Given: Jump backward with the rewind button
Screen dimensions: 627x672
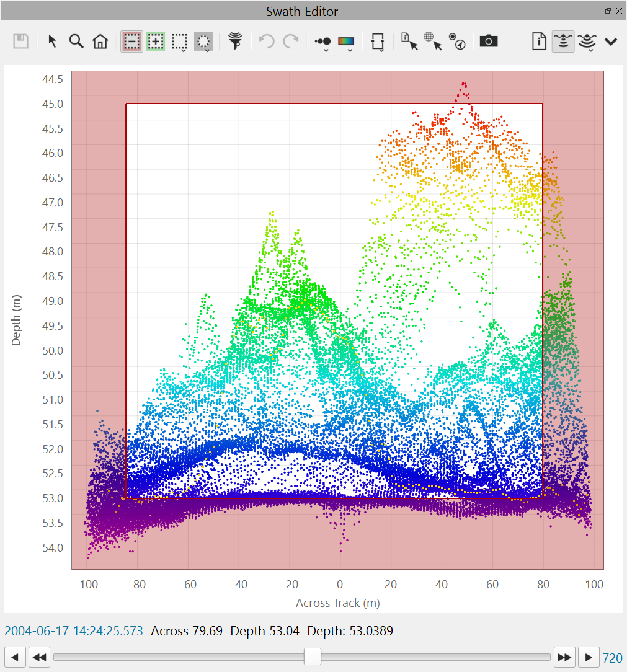Looking at the screenshot, I should 40,657.
